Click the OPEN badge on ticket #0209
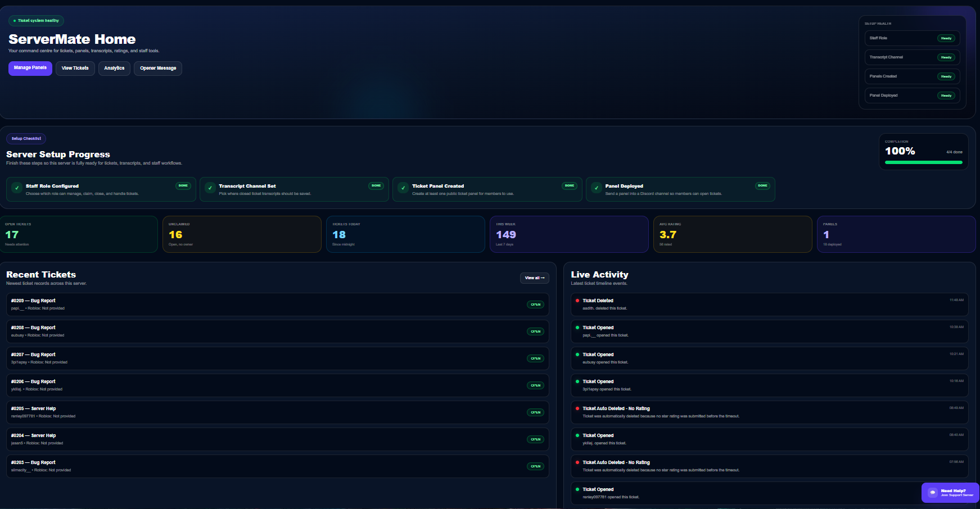The image size is (980, 509). [535, 305]
